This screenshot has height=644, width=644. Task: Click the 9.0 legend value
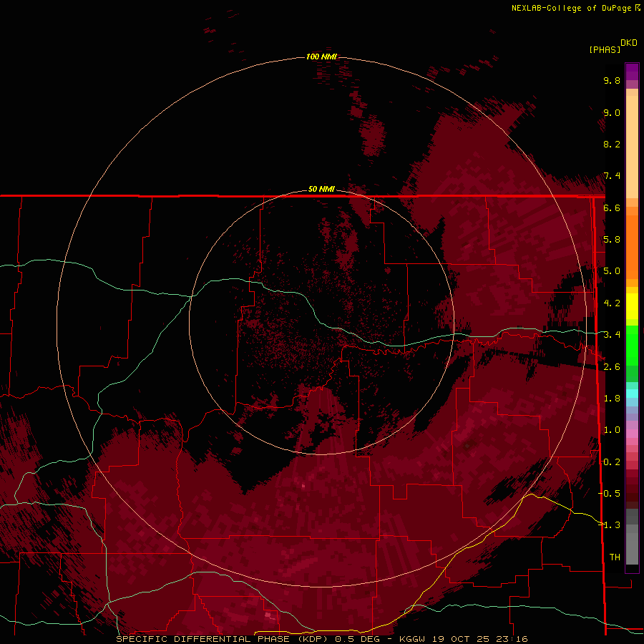612,112
